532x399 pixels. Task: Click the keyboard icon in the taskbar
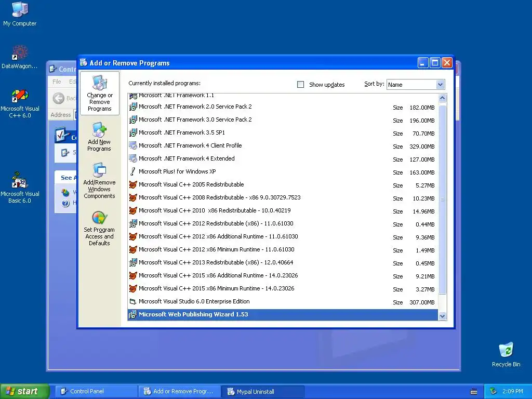point(474,392)
